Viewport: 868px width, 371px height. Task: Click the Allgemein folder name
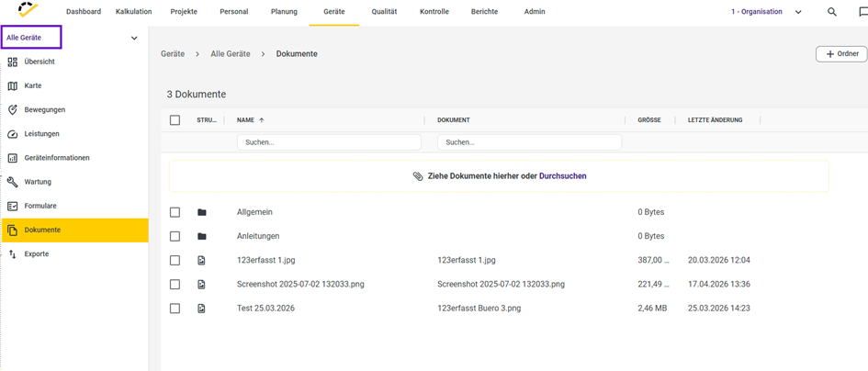pyautogui.click(x=254, y=212)
